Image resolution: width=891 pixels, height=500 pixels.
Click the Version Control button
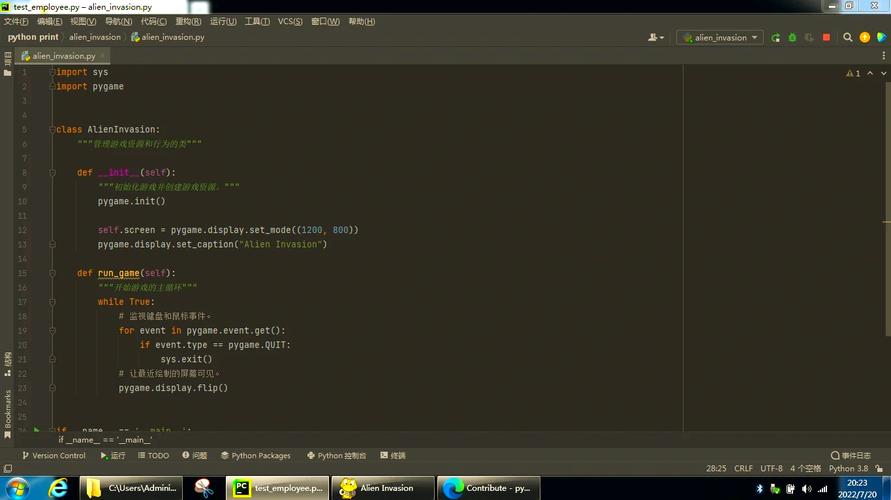pyautogui.click(x=53, y=455)
